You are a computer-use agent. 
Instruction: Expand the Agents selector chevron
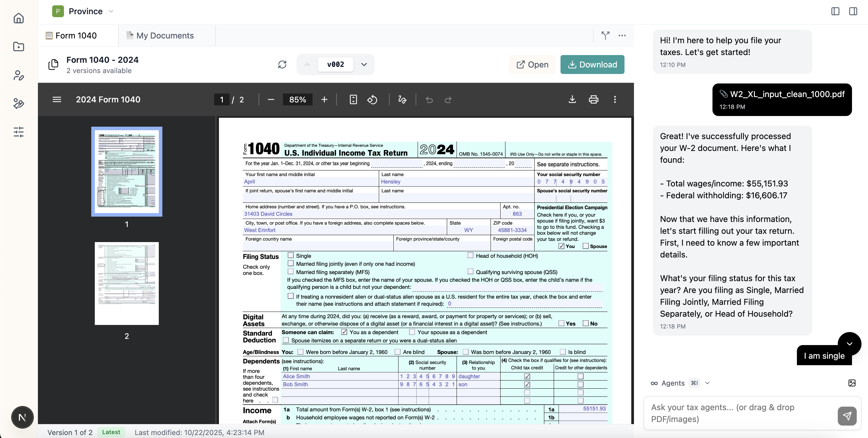(707, 383)
